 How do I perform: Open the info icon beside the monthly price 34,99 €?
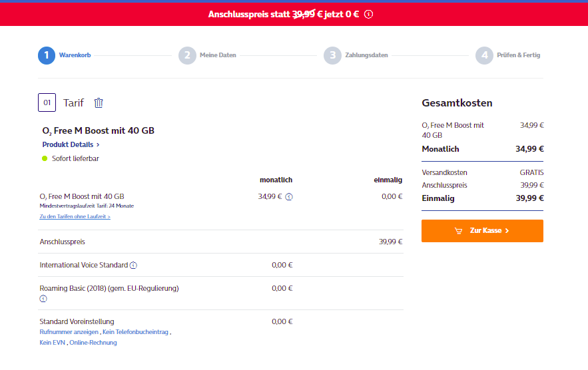coord(289,197)
